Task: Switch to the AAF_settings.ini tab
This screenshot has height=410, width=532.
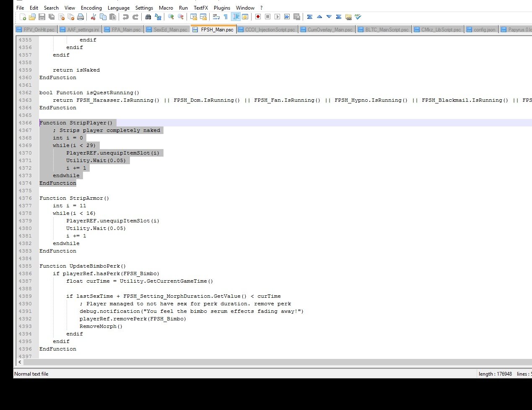Action: (79, 29)
